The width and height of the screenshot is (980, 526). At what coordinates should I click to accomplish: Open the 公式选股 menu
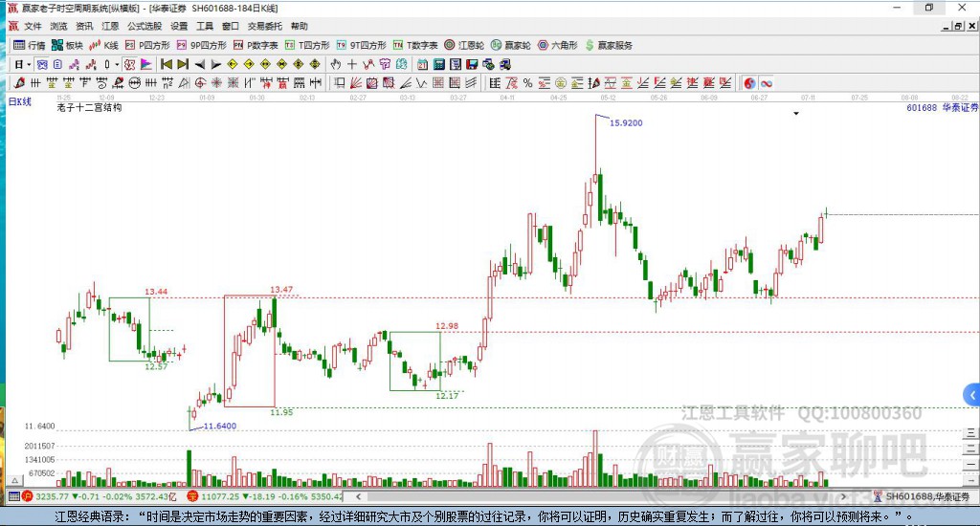tap(145, 26)
